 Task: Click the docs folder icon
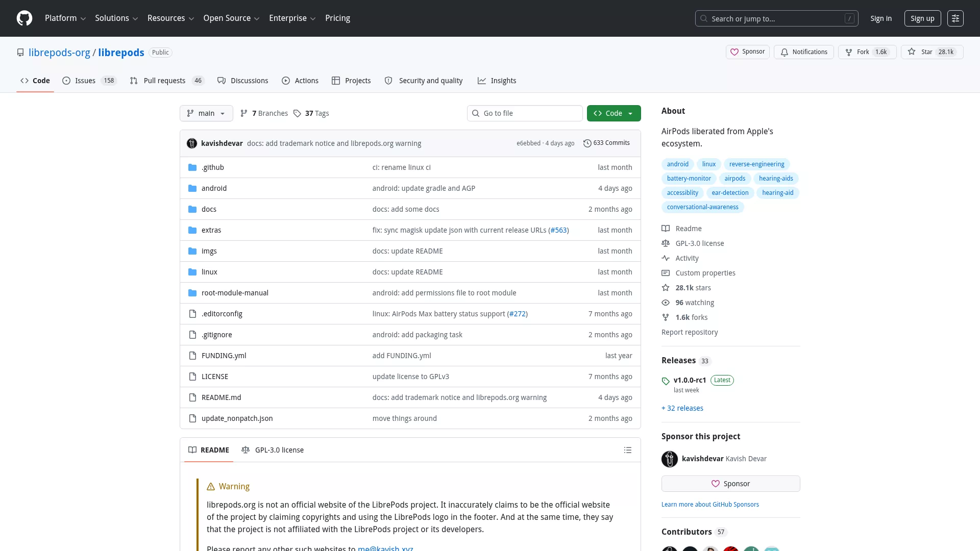[x=192, y=209]
